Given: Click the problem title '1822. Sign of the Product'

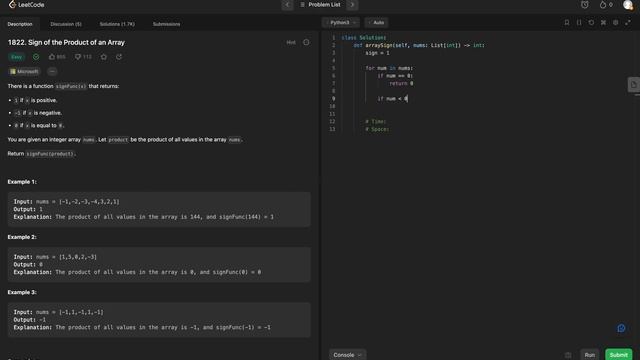Looking at the screenshot, I should click(66, 42).
